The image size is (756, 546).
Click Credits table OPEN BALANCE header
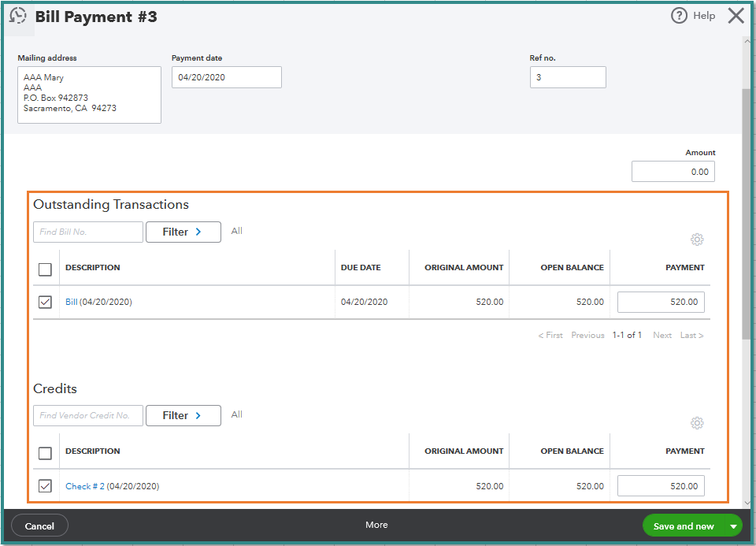(572, 451)
